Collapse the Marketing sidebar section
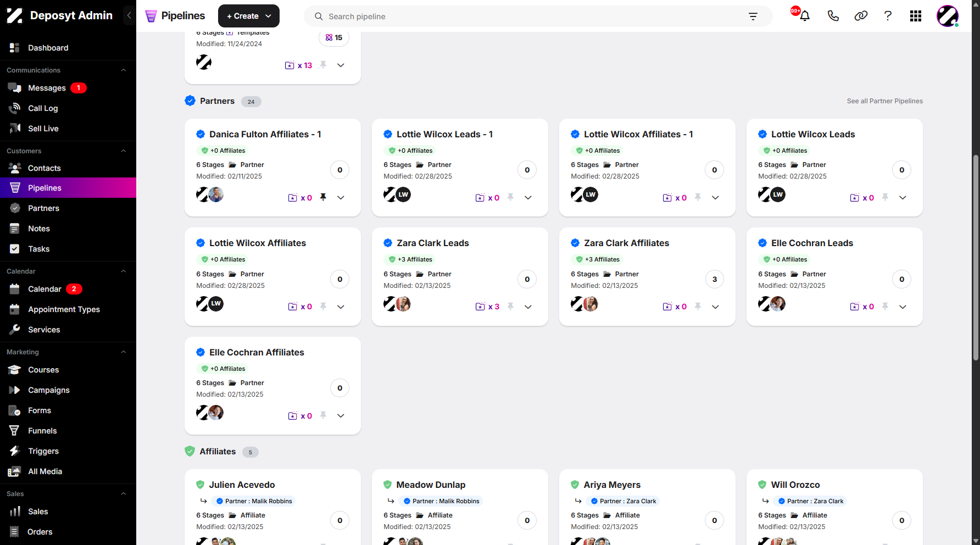980x545 pixels. [x=124, y=352]
